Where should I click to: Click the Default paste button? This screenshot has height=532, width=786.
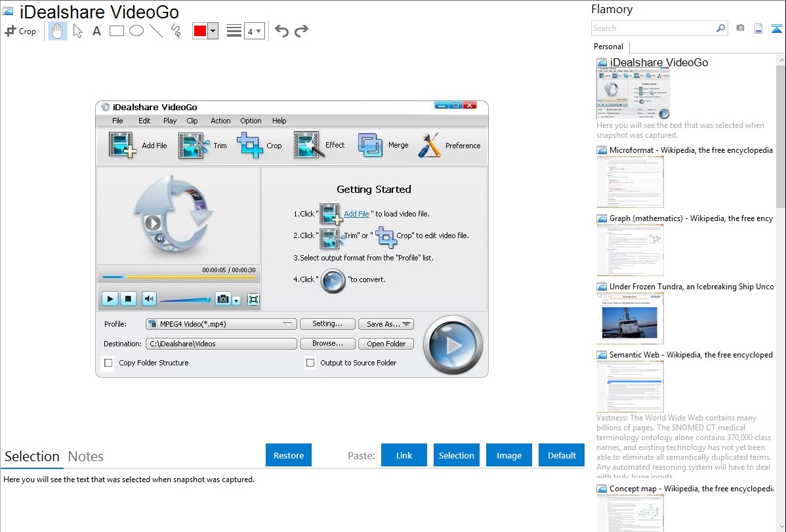click(x=562, y=455)
